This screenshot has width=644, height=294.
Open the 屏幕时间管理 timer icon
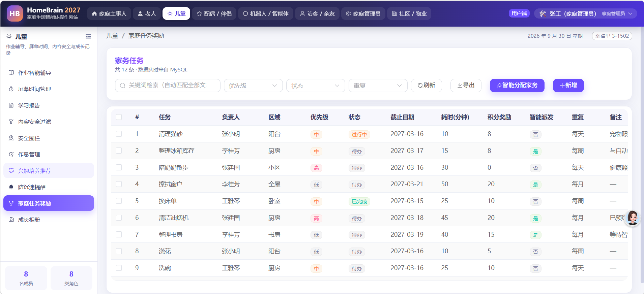(11, 89)
